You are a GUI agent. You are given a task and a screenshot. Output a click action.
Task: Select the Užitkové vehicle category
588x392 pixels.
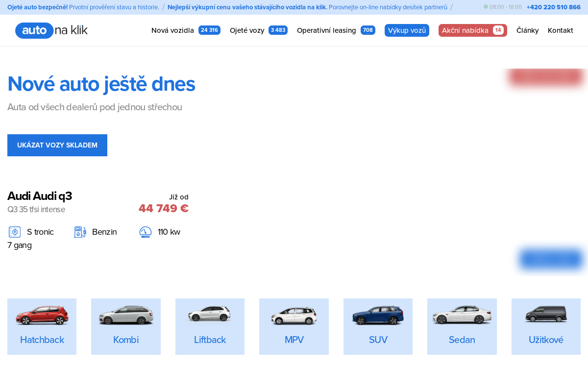coord(545,326)
